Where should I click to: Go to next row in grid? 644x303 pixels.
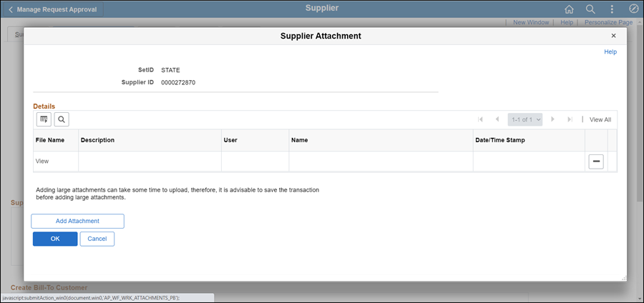[x=552, y=119]
